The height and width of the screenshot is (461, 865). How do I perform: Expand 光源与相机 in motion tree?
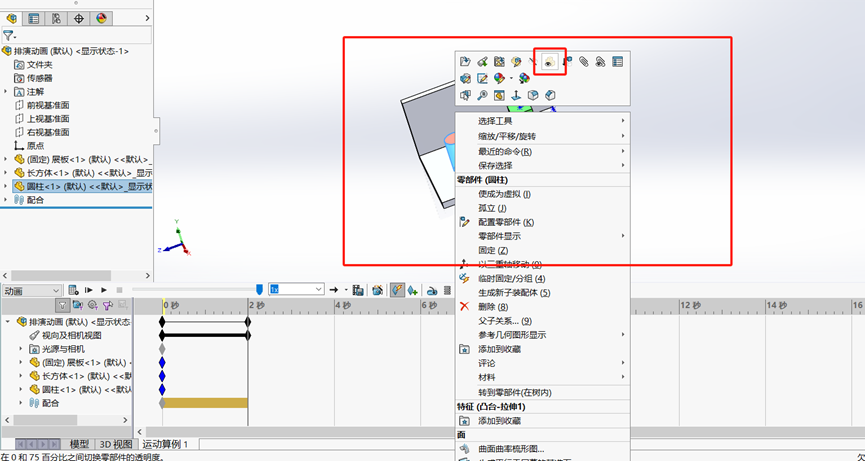pos(21,349)
